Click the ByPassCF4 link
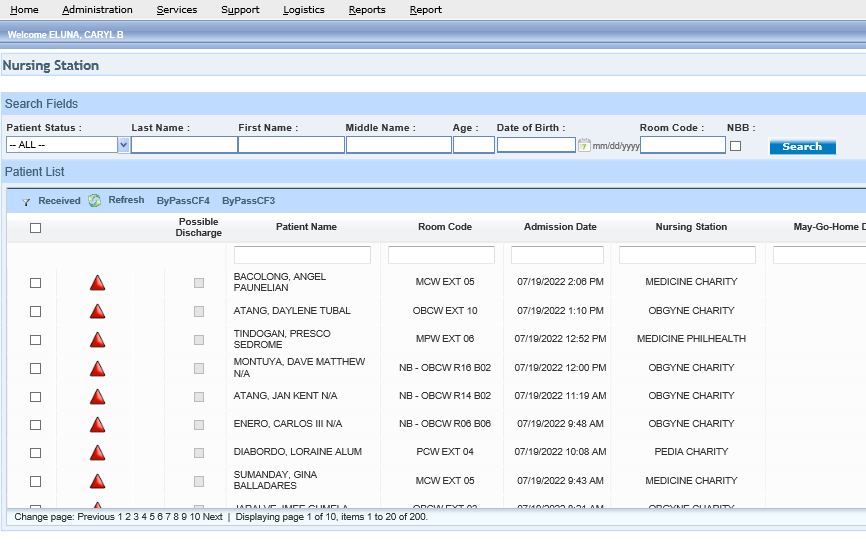This screenshot has height=544, width=866. (183, 201)
